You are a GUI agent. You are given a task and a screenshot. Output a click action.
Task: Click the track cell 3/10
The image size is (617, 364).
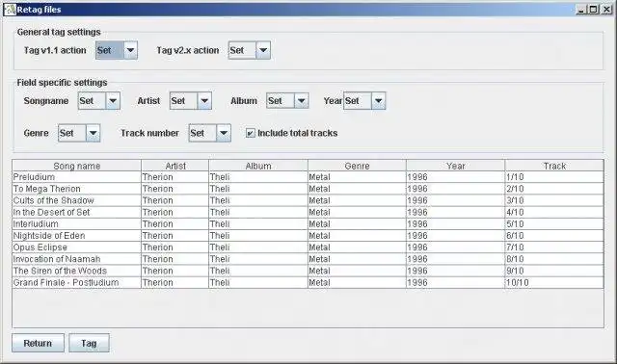pos(554,200)
